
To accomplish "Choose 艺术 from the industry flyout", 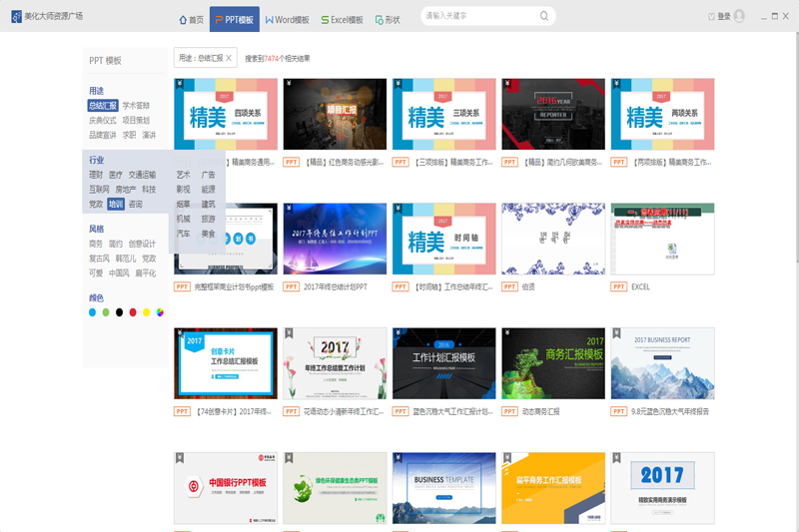I will coord(183,175).
